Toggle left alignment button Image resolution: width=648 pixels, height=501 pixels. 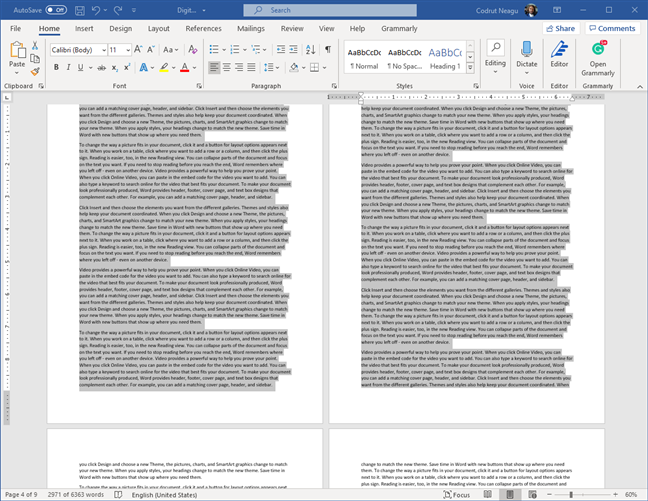[x=214, y=67]
